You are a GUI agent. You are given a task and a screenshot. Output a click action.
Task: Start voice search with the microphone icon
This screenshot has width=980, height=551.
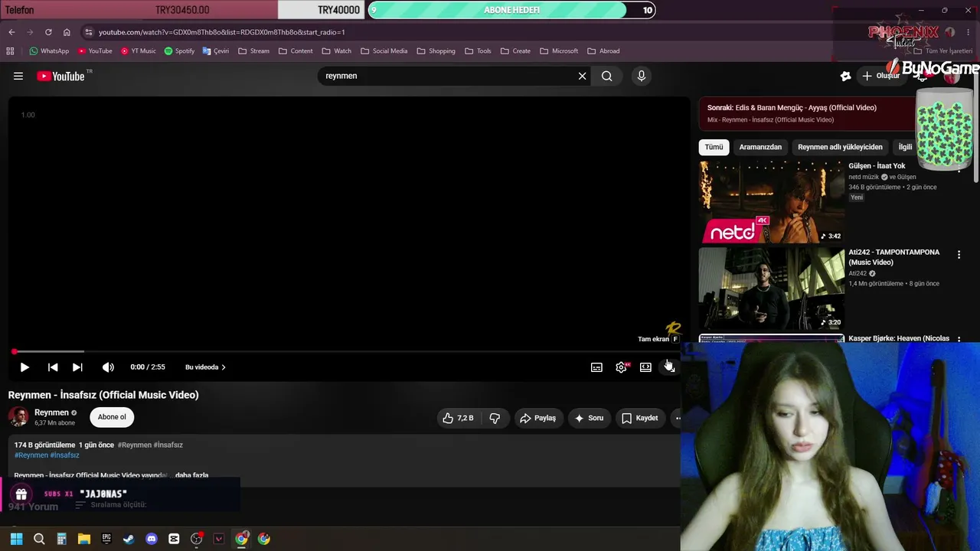tap(642, 76)
